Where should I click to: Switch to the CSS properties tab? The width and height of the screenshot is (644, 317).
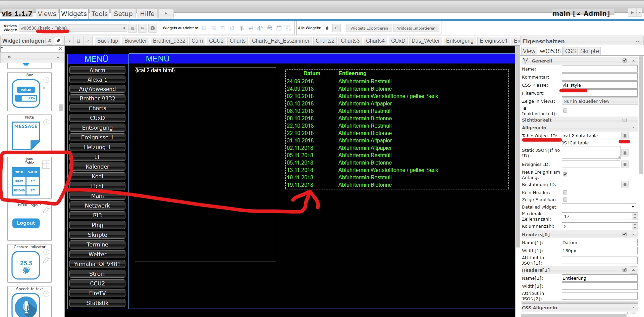pos(570,51)
